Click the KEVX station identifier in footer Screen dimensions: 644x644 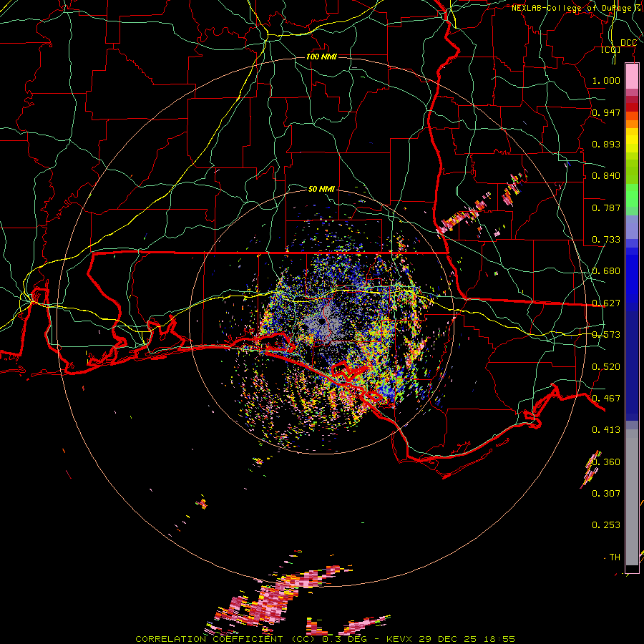pos(398,639)
